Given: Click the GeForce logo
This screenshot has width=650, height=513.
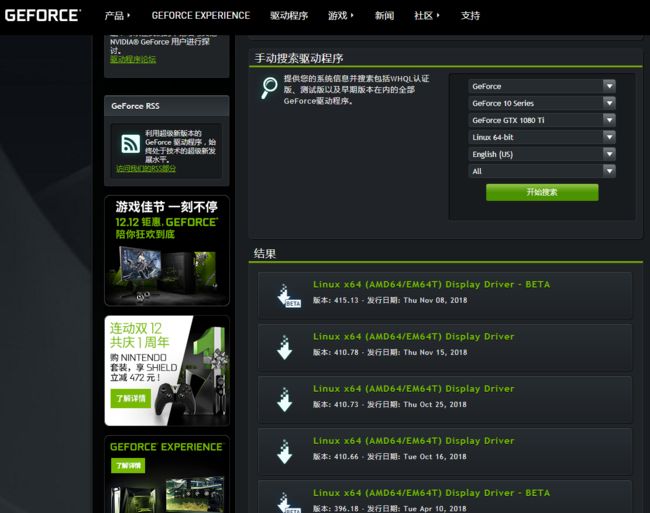Looking at the screenshot, I should click(x=43, y=15).
